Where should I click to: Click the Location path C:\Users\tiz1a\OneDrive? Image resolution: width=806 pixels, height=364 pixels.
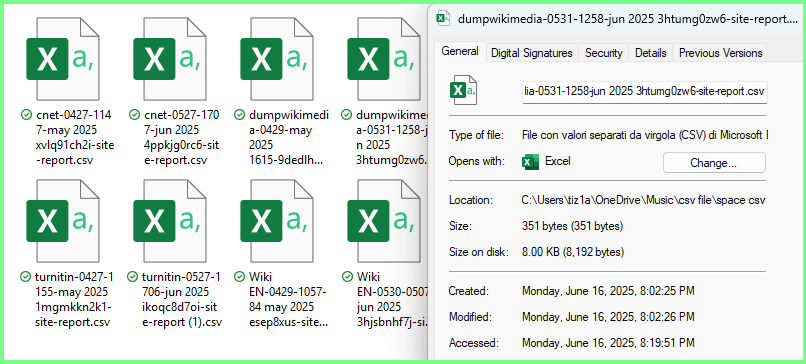(x=643, y=200)
